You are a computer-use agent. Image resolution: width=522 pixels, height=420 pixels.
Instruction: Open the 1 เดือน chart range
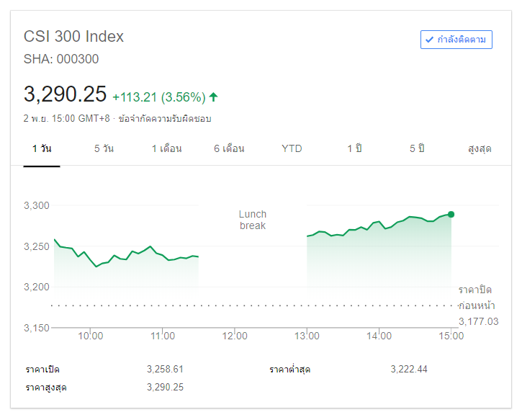pos(166,148)
